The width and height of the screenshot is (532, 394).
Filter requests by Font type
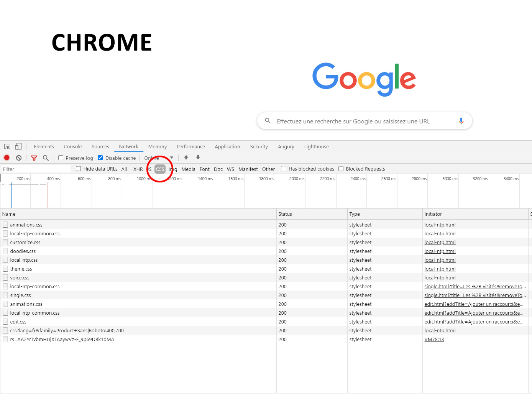205,169
